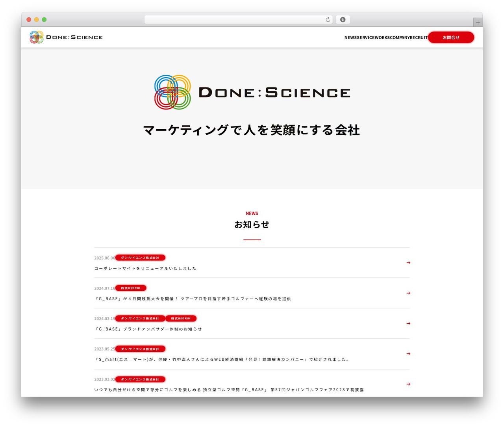504x427 pixels.
Task: Minimize the window with the yellow button
Action: tap(37, 20)
